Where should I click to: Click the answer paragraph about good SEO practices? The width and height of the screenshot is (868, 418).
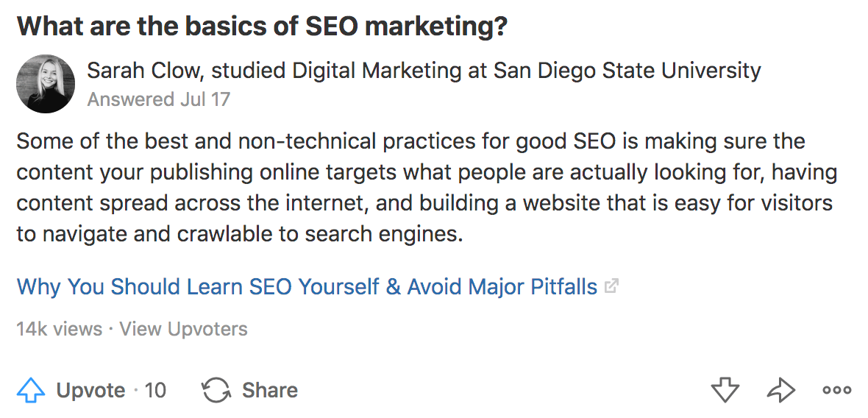426,188
